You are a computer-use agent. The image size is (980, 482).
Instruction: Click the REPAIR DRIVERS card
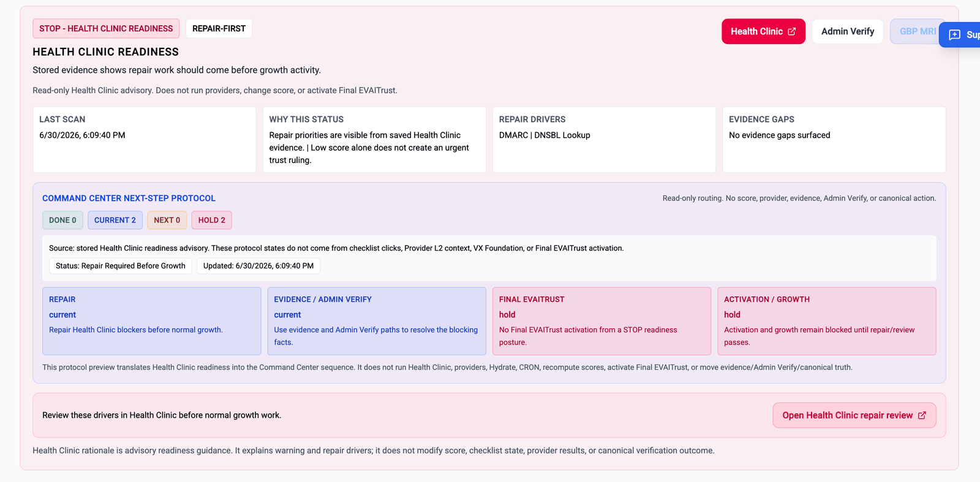tap(604, 140)
